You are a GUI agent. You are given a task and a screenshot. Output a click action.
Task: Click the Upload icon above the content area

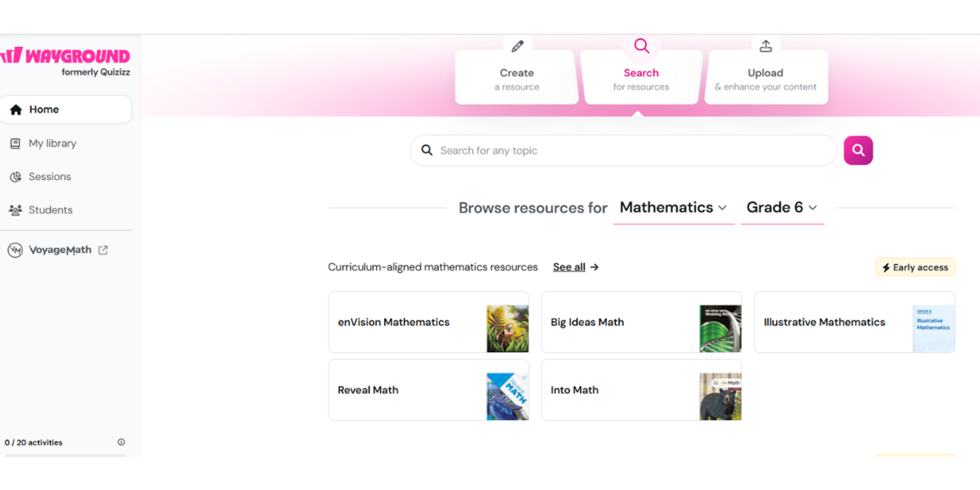(766, 45)
